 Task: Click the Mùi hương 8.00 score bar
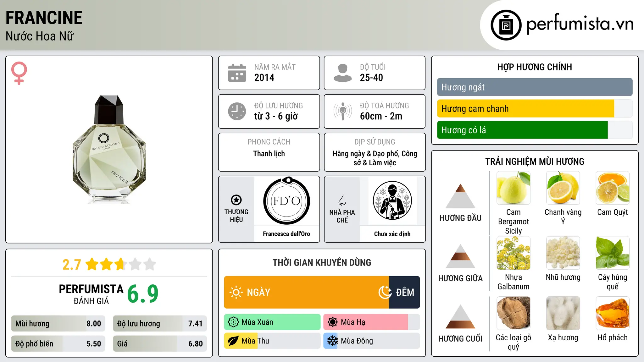pyautogui.click(x=58, y=323)
